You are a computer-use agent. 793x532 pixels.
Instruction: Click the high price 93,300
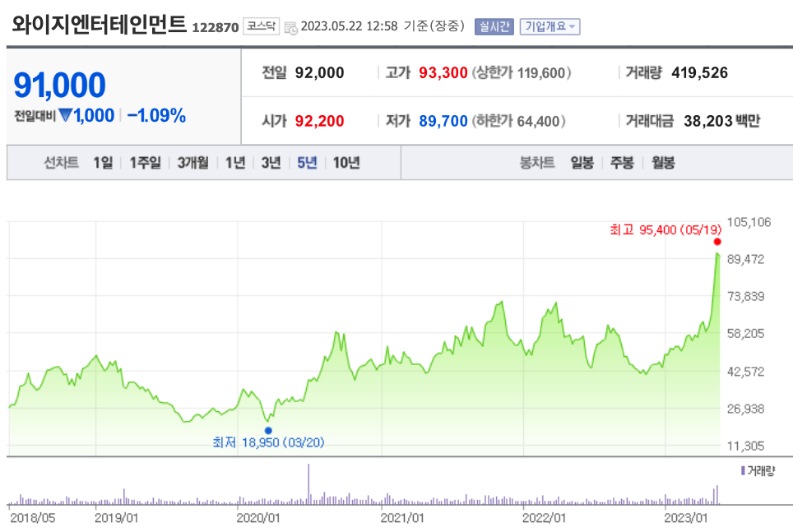pos(443,73)
